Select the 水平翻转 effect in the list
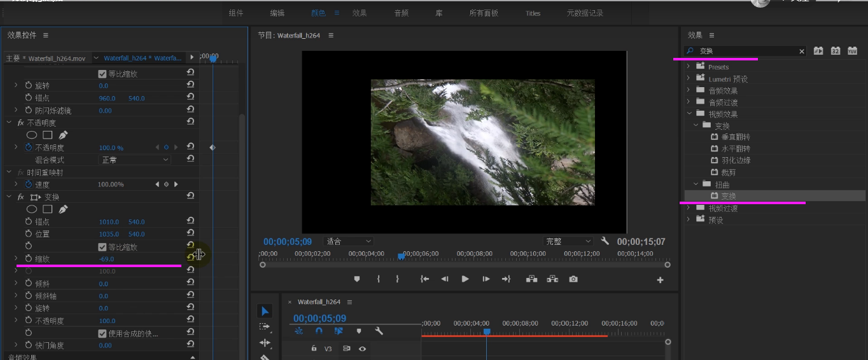This screenshot has height=360, width=868. coord(735,149)
